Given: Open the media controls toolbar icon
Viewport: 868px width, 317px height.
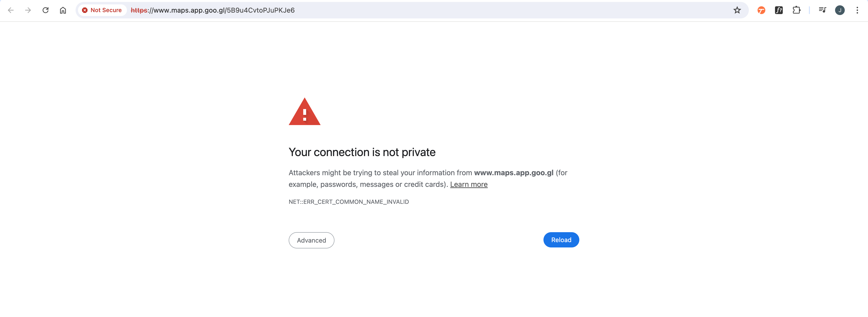Looking at the screenshot, I should click(x=822, y=10).
